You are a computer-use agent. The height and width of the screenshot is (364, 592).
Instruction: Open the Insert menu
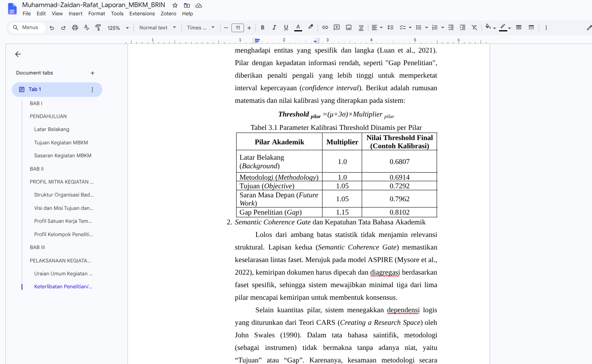75,14
